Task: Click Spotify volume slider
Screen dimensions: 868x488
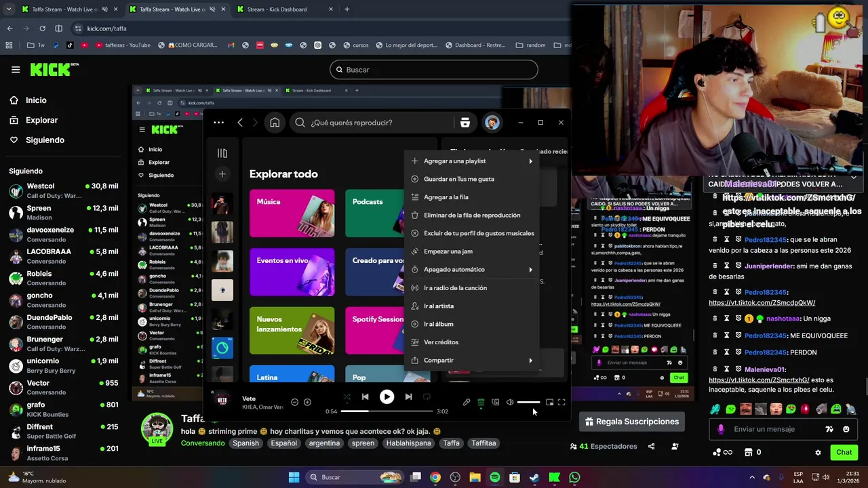Action: coord(529,403)
